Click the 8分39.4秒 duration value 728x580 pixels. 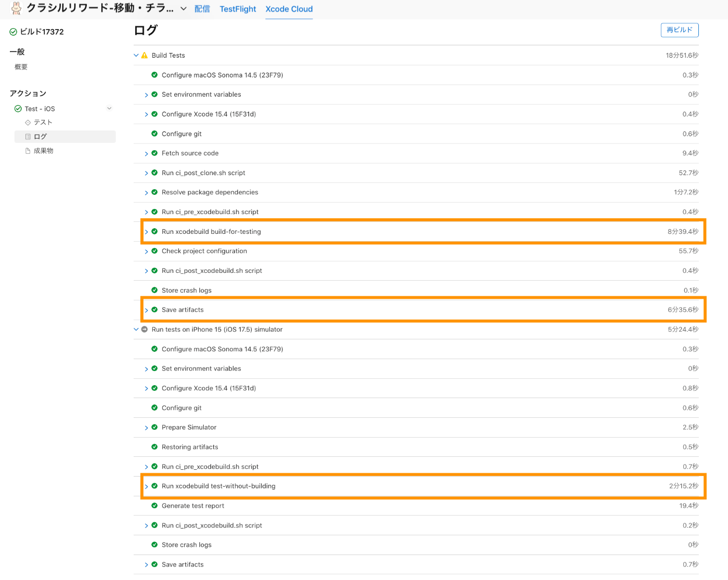(x=683, y=232)
